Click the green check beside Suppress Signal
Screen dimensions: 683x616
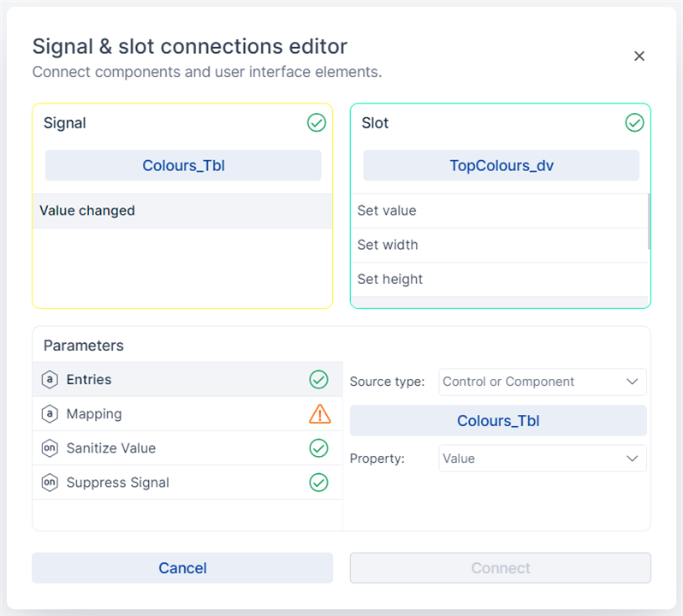coord(318,483)
